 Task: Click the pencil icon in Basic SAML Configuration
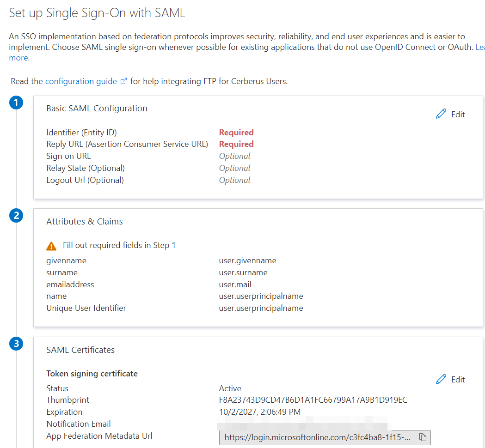[x=441, y=114]
